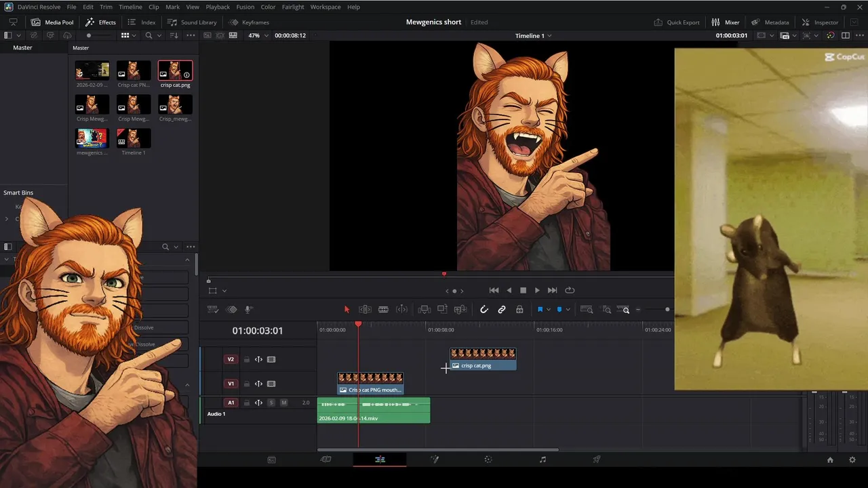Open the Workspace menu
Viewport: 868px width, 488px height.
pyautogui.click(x=325, y=7)
